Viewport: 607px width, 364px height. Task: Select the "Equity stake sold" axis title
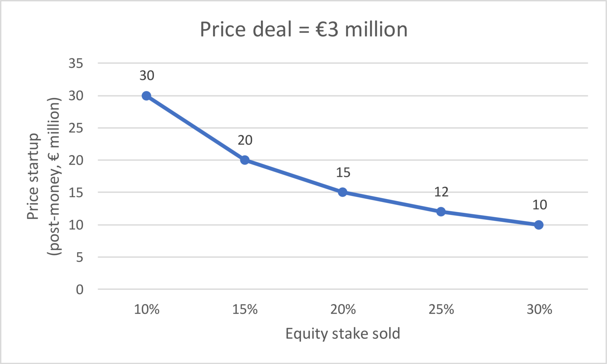(x=343, y=334)
